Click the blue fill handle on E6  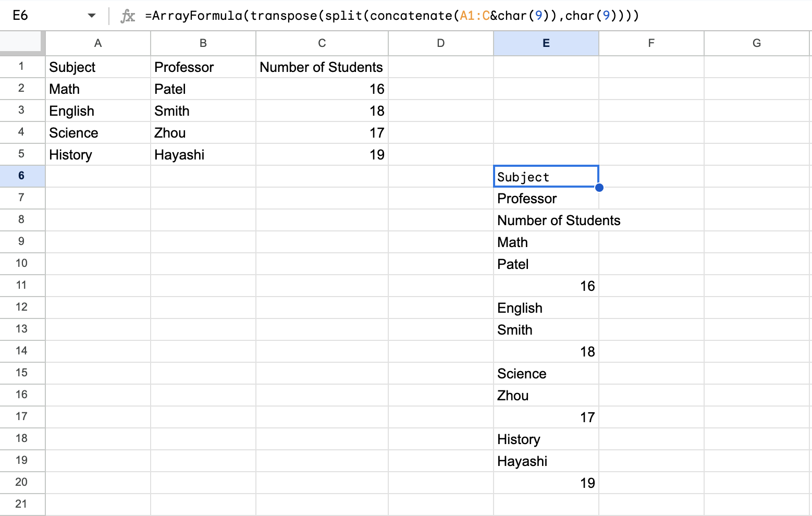pos(599,187)
